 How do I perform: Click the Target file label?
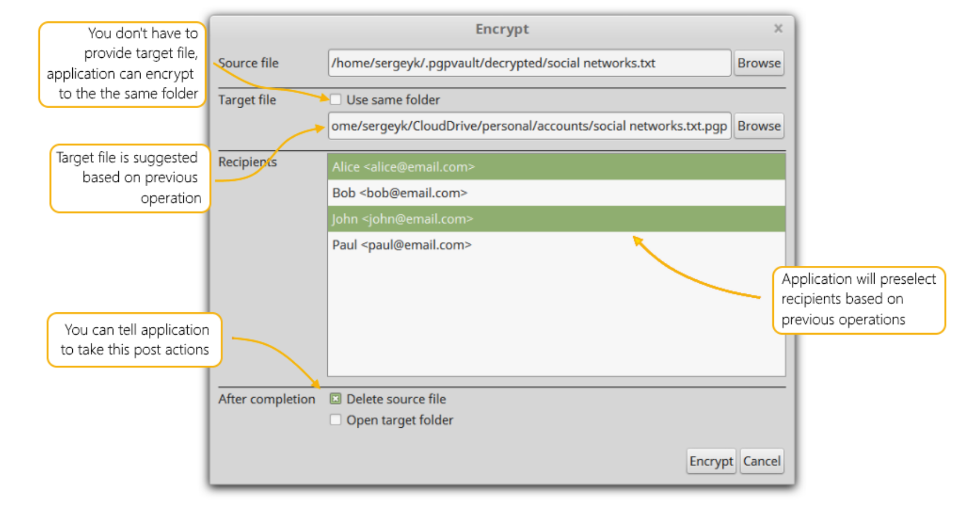click(247, 100)
